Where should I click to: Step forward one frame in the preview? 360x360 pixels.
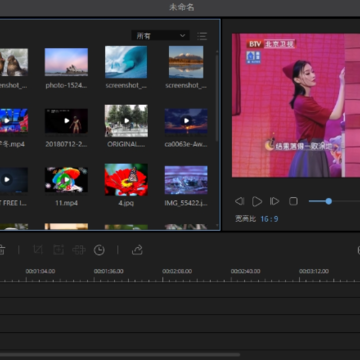274,201
